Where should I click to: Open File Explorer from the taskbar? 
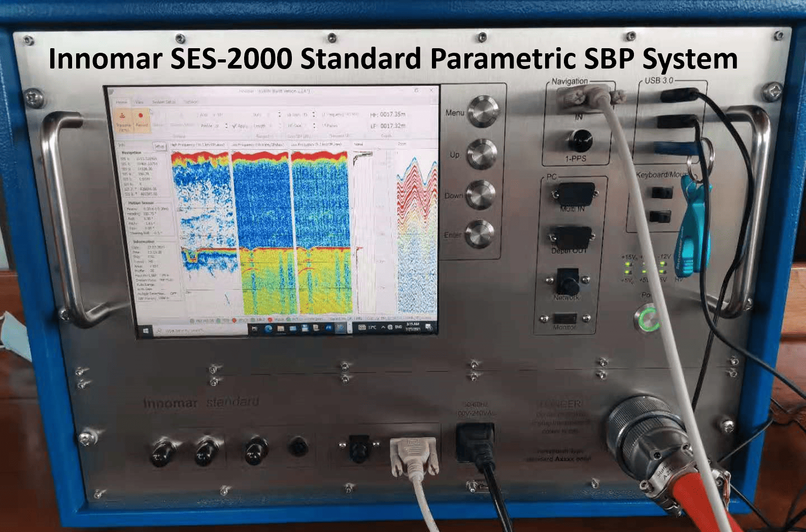[280, 329]
